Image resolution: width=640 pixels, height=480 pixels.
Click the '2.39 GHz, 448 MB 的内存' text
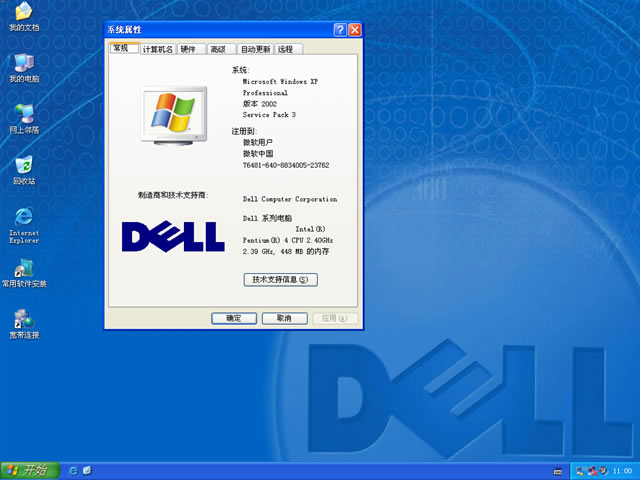point(286,251)
